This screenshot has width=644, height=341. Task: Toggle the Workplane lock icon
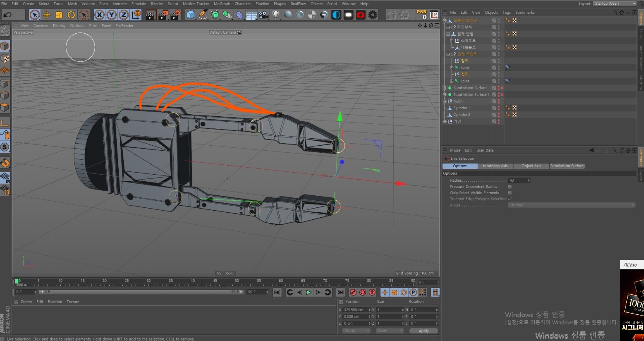(5, 177)
